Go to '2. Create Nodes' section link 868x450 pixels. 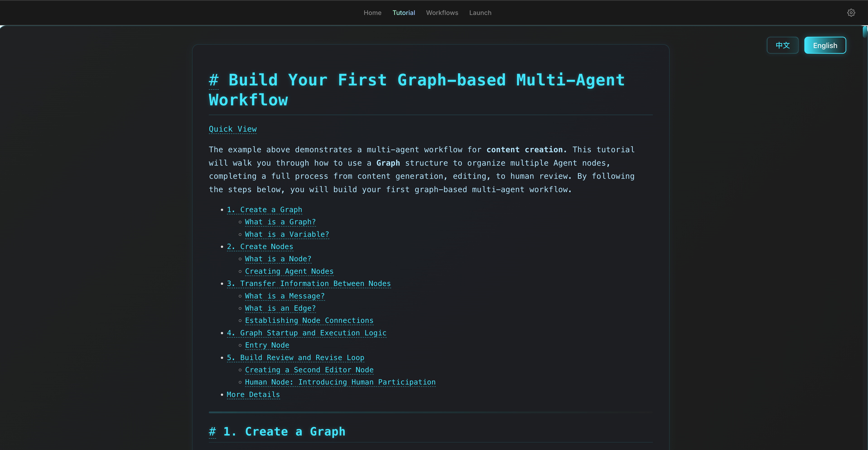point(260,247)
